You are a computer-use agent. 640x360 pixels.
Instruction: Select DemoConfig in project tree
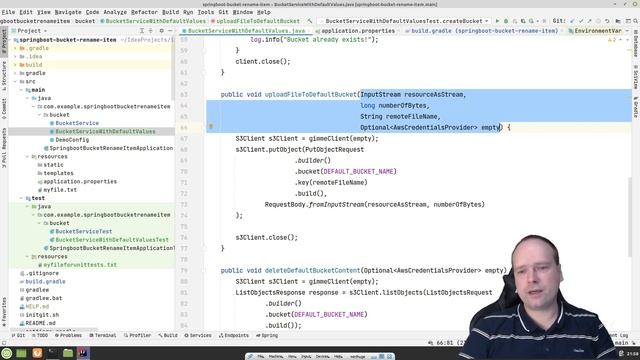coord(72,140)
